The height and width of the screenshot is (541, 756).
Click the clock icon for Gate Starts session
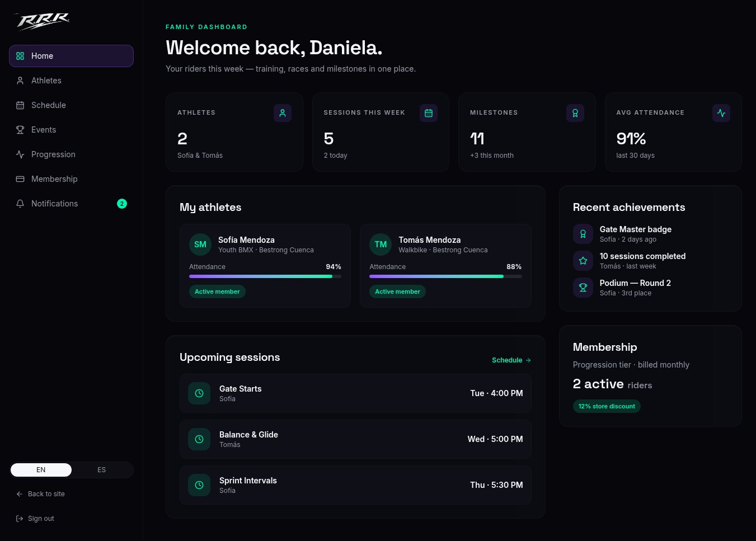click(199, 393)
